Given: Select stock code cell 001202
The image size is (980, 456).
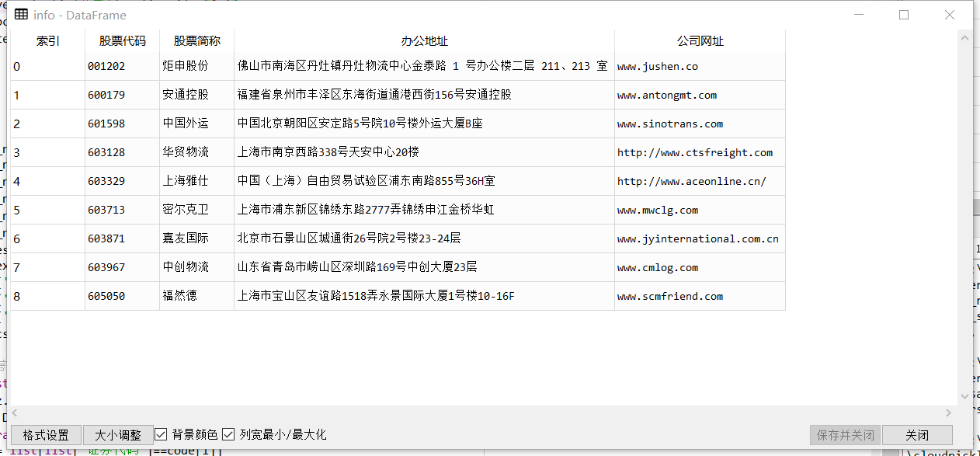Looking at the screenshot, I should [x=123, y=67].
